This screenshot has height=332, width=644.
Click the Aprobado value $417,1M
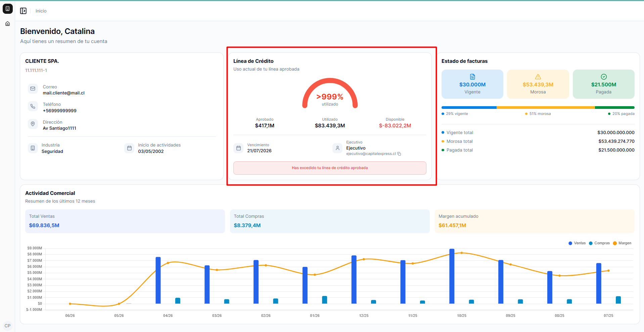(x=265, y=126)
